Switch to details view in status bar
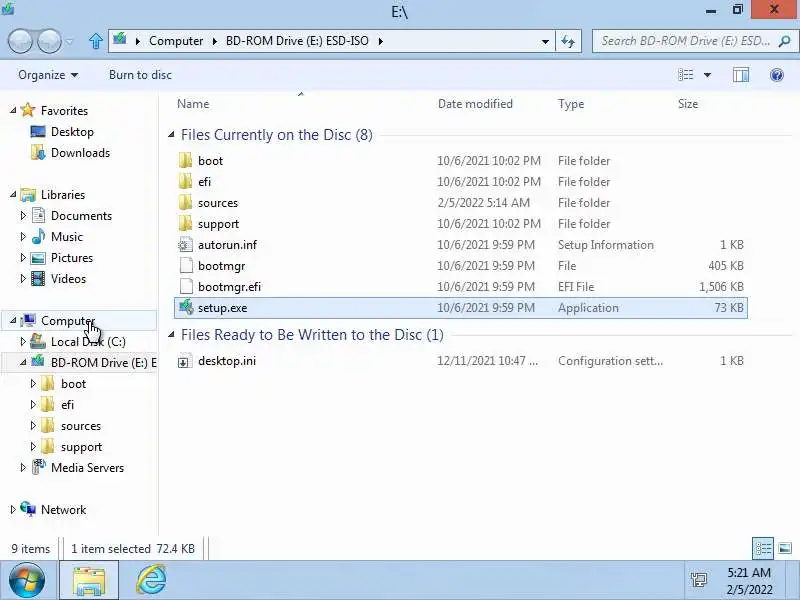The width and height of the screenshot is (800, 600). (763, 548)
